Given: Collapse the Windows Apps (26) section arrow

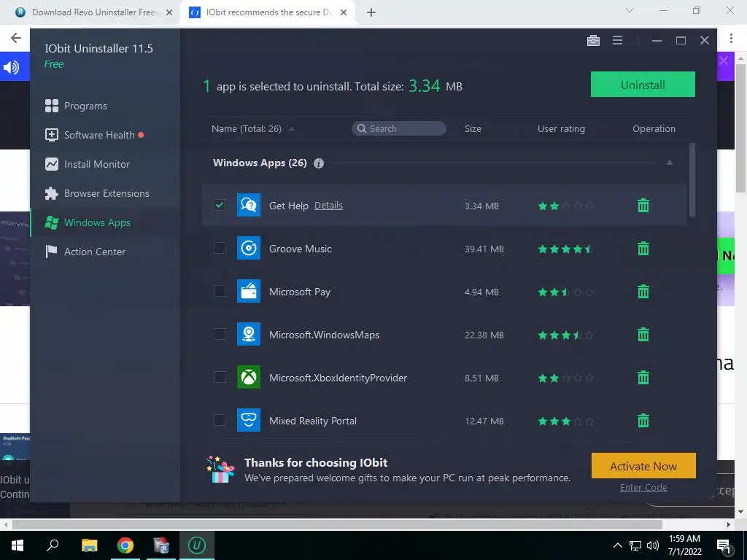Looking at the screenshot, I should point(670,163).
